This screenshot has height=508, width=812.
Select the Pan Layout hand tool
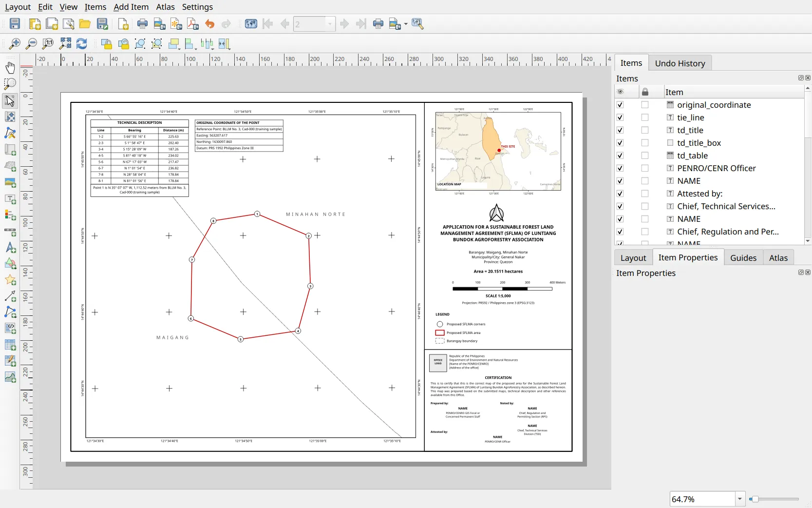10,68
